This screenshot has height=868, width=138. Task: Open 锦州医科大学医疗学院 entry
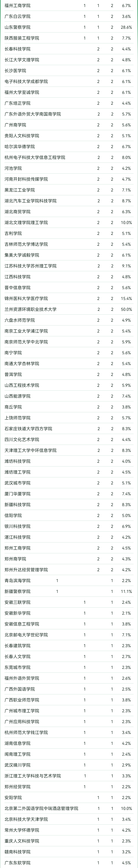tap(26, 299)
